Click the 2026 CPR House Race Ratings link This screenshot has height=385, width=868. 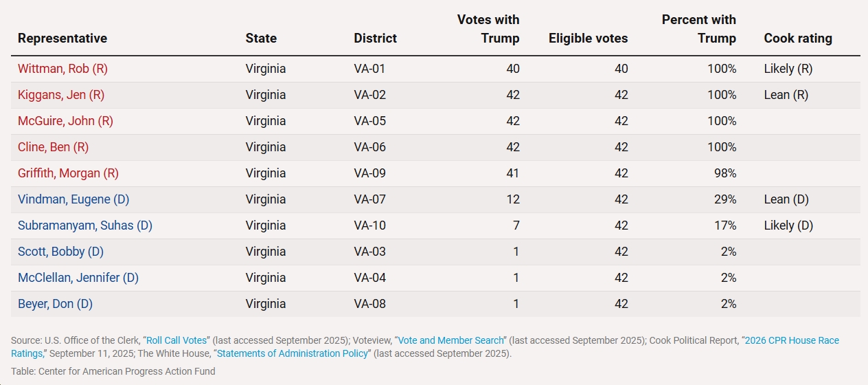[792, 340]
